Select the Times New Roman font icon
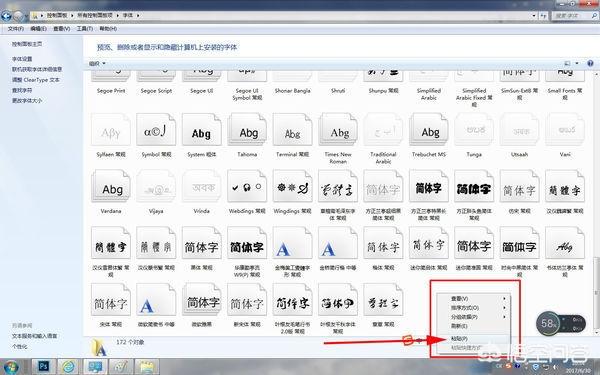This screenshot has height=375, width=600. point(338,130)
